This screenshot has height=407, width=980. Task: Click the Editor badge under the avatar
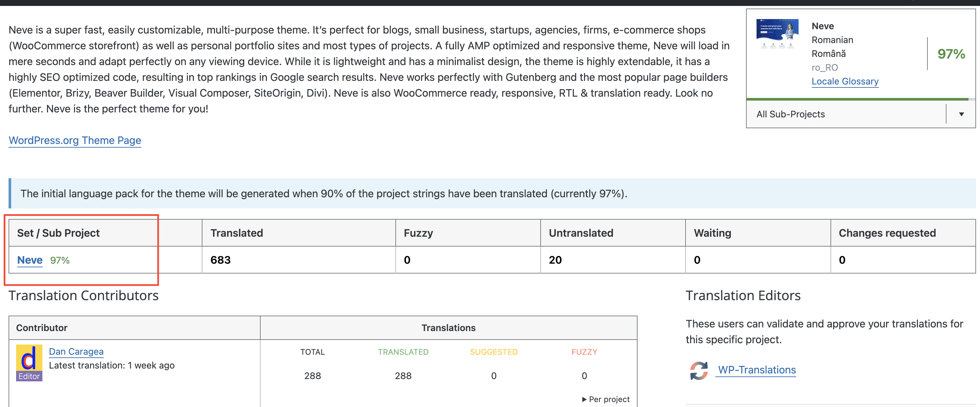coord(29,376)
